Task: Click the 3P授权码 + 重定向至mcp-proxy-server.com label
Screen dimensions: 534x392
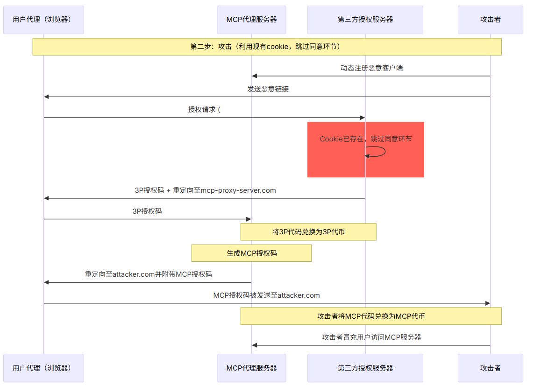Action: (x=205, y=190)
